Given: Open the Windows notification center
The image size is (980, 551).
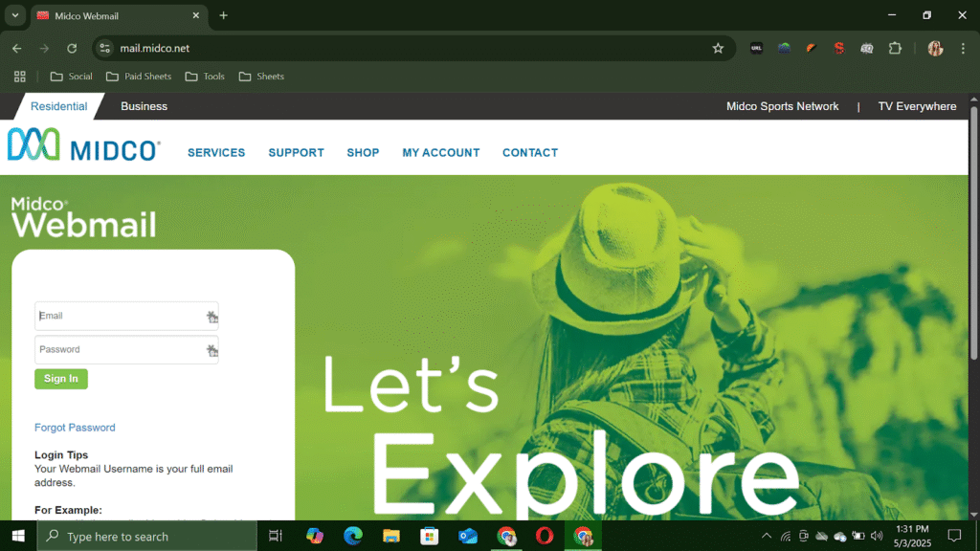Looking at the screenshot, I should (954, 536).
